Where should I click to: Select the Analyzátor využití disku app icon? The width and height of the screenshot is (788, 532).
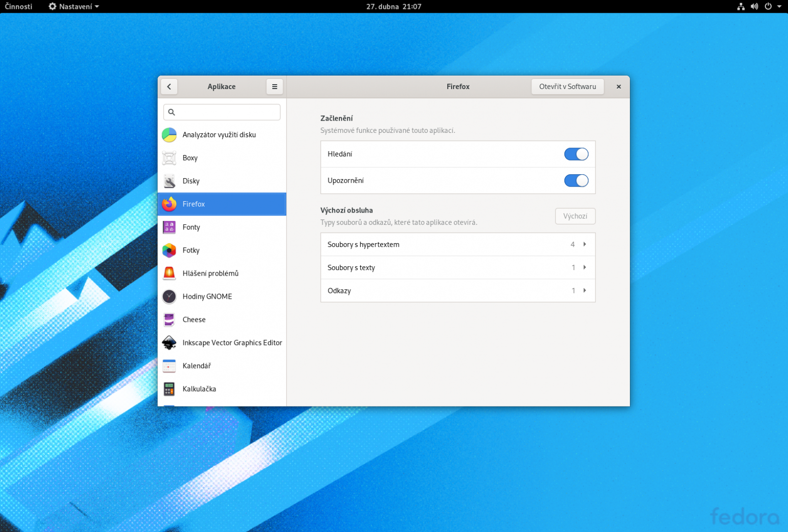point(169,134)
